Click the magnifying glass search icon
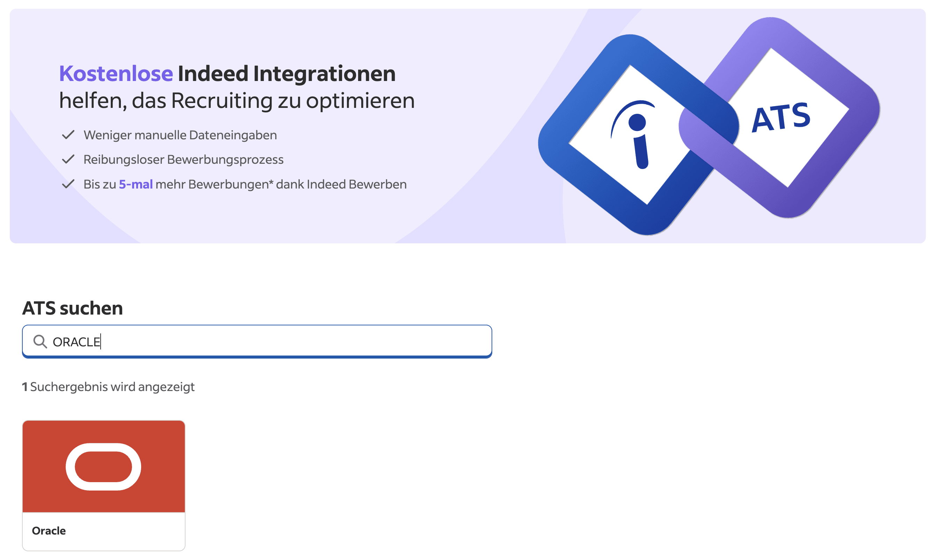The width and height of the screenshot is (937, 560). click(40, 341)
